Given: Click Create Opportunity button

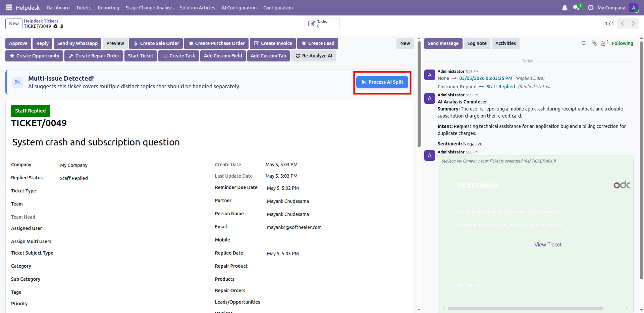Looking at the screenshot, I should point(34,56).
